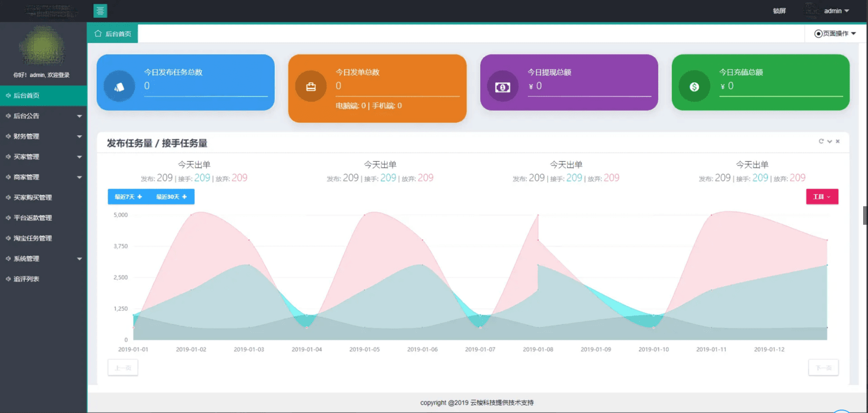Open 淘宝任务管理 in sidebar

33,238
